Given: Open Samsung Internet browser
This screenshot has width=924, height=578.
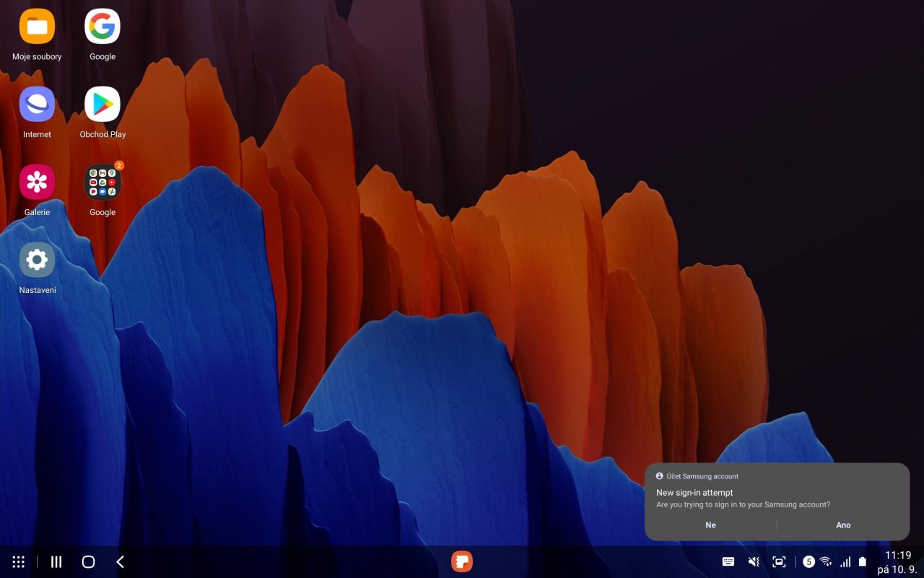Looking at the screenshot, I should pyautogui.click(x=37, y=105).
